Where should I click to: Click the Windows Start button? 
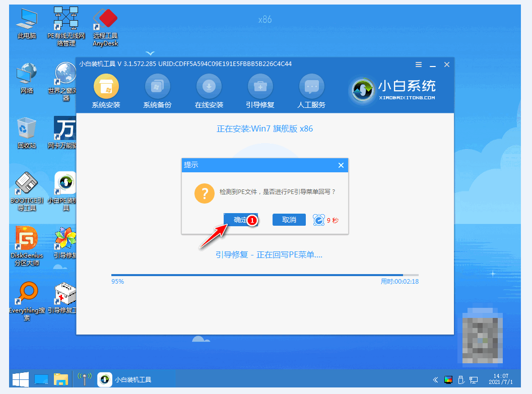coord(20,379)
